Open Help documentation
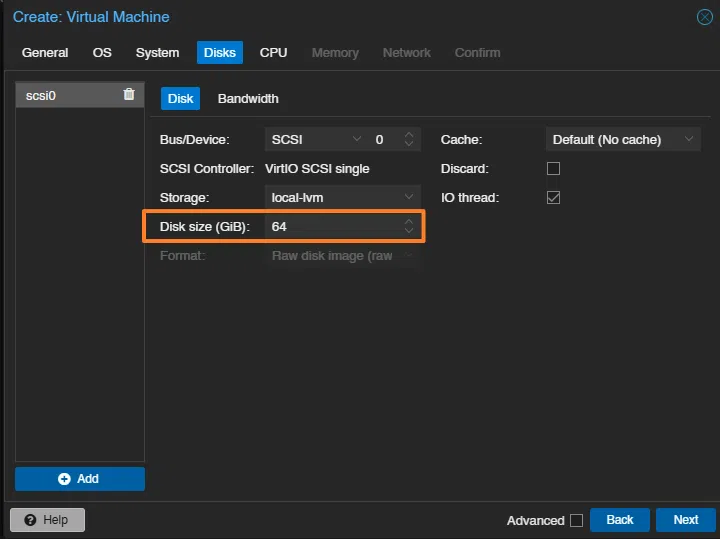The height and width of the screenshot is (539, 720). (47, 520)
